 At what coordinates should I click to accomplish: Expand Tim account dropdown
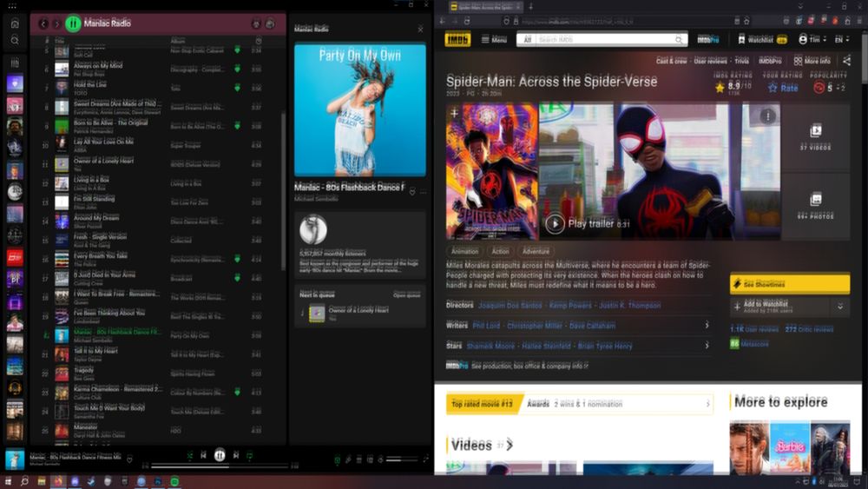[812, 40]
